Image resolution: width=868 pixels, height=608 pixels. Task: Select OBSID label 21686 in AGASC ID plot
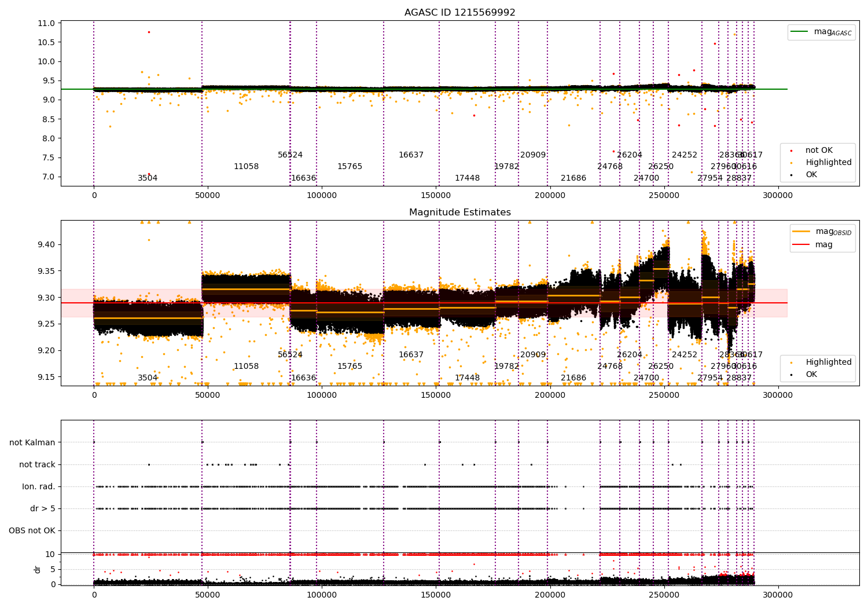click(x=573, y=178)
